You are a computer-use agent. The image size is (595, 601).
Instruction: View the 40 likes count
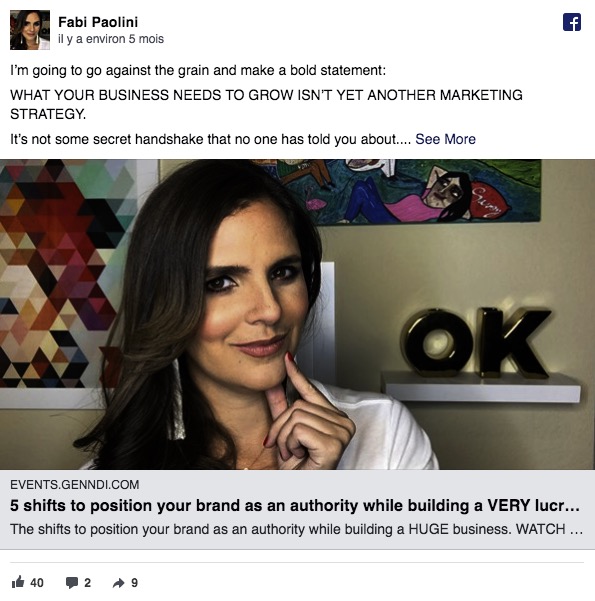coord(37,583)
